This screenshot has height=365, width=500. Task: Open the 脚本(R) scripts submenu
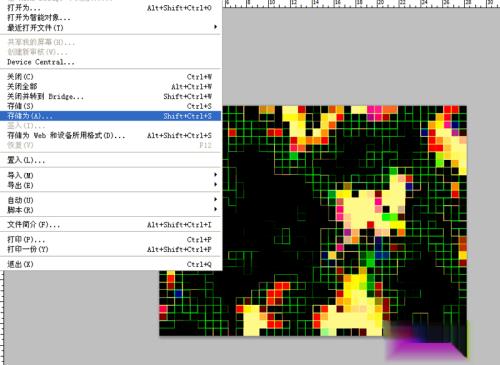click(x=111, y=210)
